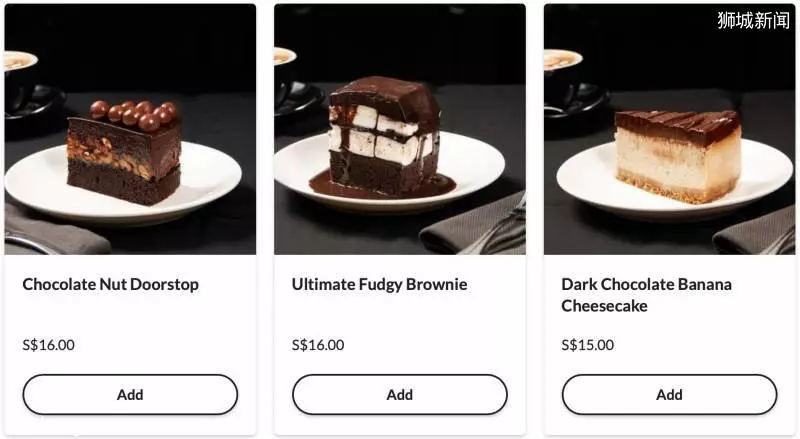Image resolution: width=800 pixels, height=439 pixels.
Task: Click the chocolate balls atop the Doorstop cake
Action: click(x=135, y=114)
